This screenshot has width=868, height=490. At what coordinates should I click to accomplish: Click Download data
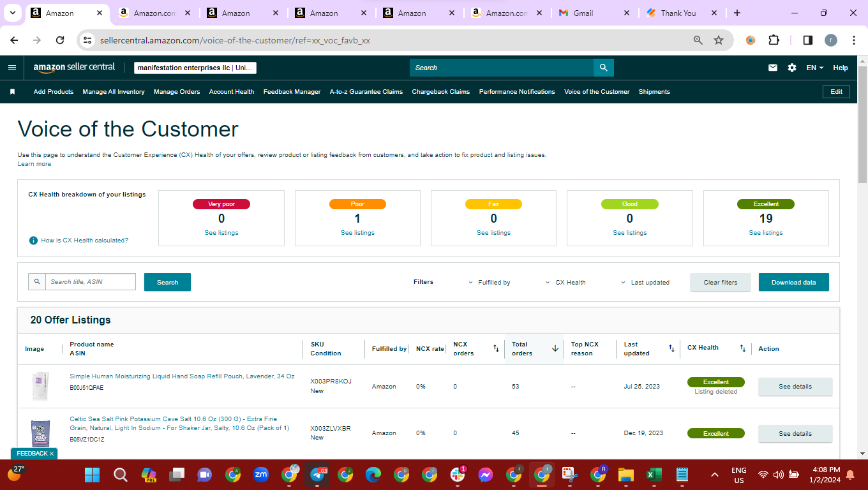coord(794,282)
